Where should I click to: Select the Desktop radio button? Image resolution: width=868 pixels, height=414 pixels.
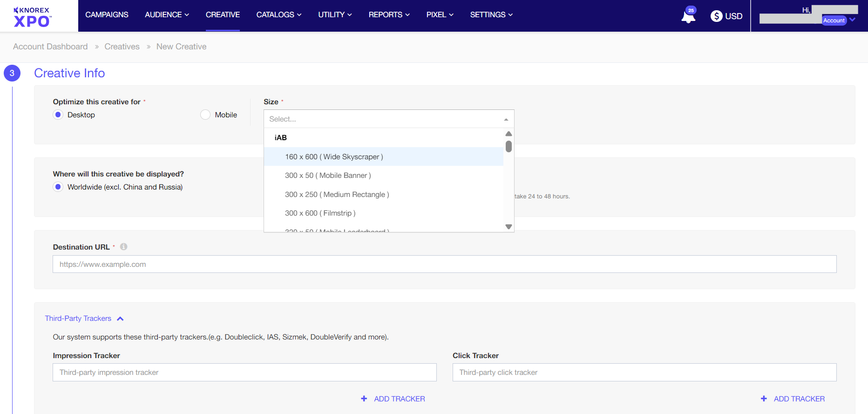coord(58,115)
